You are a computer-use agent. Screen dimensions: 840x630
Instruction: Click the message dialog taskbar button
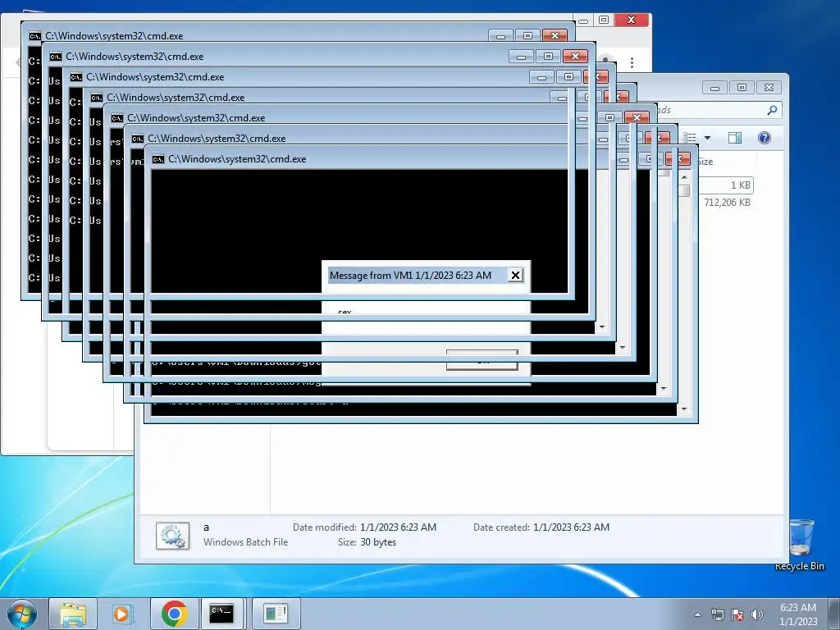276,614
